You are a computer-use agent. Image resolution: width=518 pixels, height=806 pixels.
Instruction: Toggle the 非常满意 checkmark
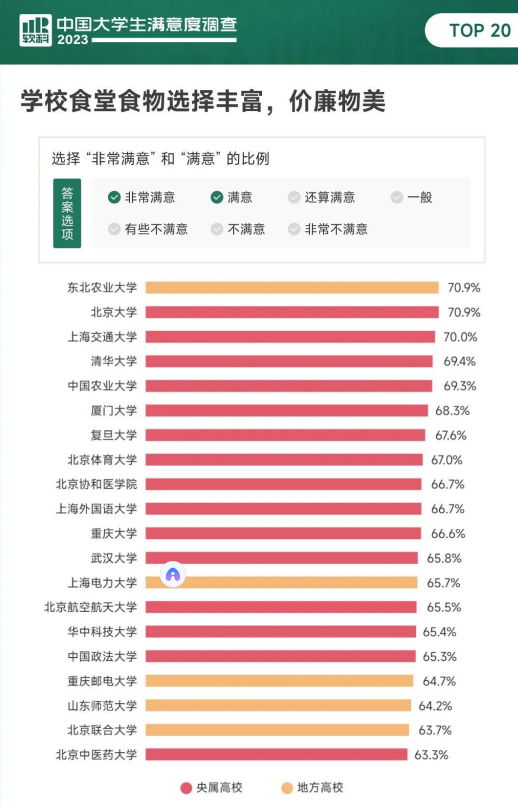click(x=114, y=197)
